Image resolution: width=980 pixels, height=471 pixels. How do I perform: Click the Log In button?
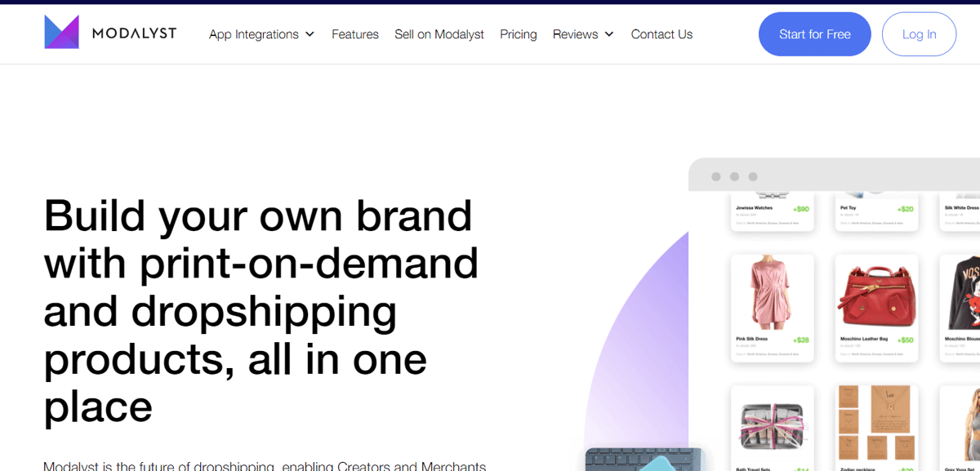point(920,34)
